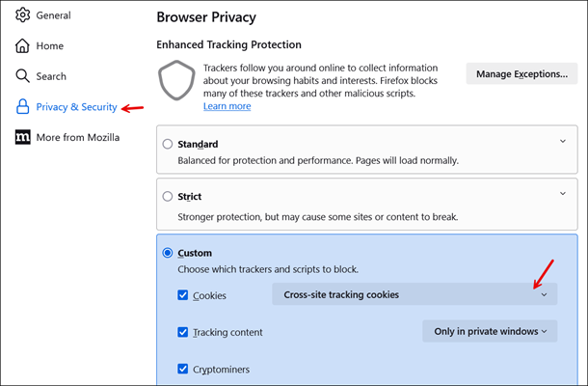Image resolution: width=588 pixels, height=386 pixels.
Task: Click the Standard option title
Action: pos(198,144)
